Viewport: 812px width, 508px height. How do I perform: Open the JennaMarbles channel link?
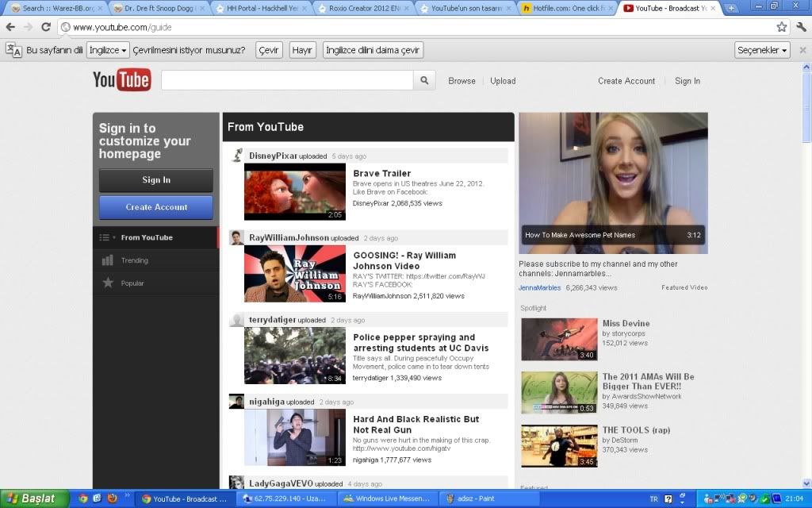click(539, 287)
